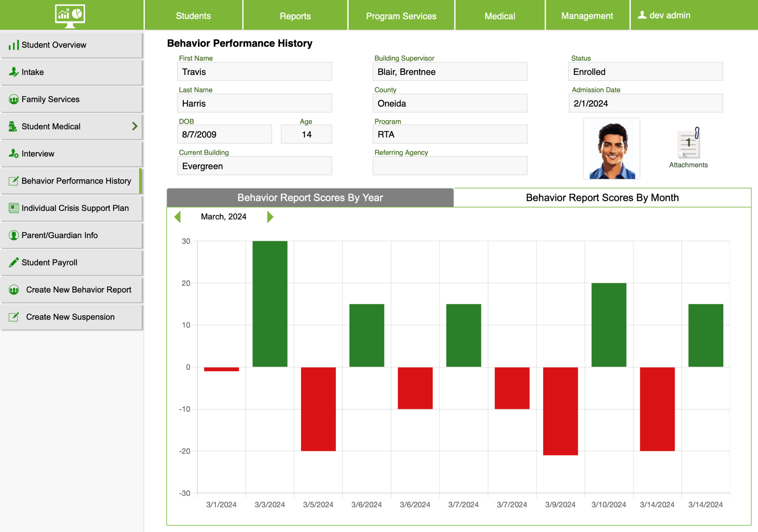758x532 pixels.
Task: Click the Age field showing 14
Action: [x=306, y=134]
